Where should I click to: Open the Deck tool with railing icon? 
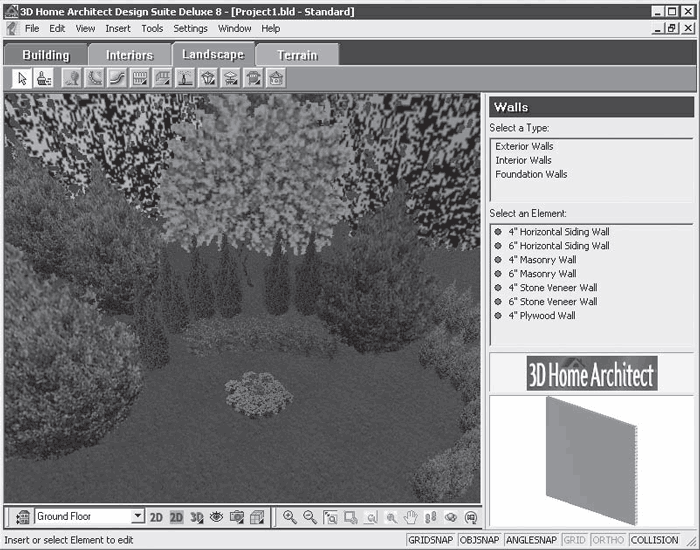[x=162, y=79]
